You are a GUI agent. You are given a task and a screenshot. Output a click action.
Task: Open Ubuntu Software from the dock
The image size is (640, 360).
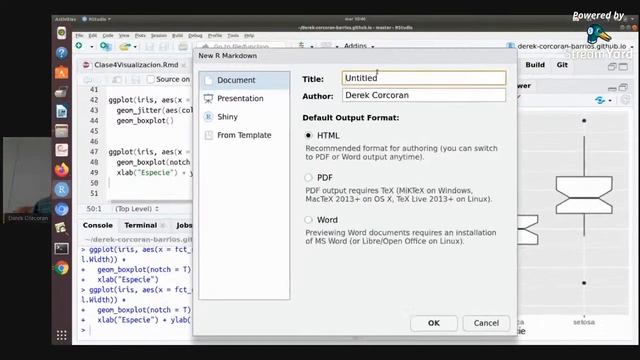click(62, 72)
